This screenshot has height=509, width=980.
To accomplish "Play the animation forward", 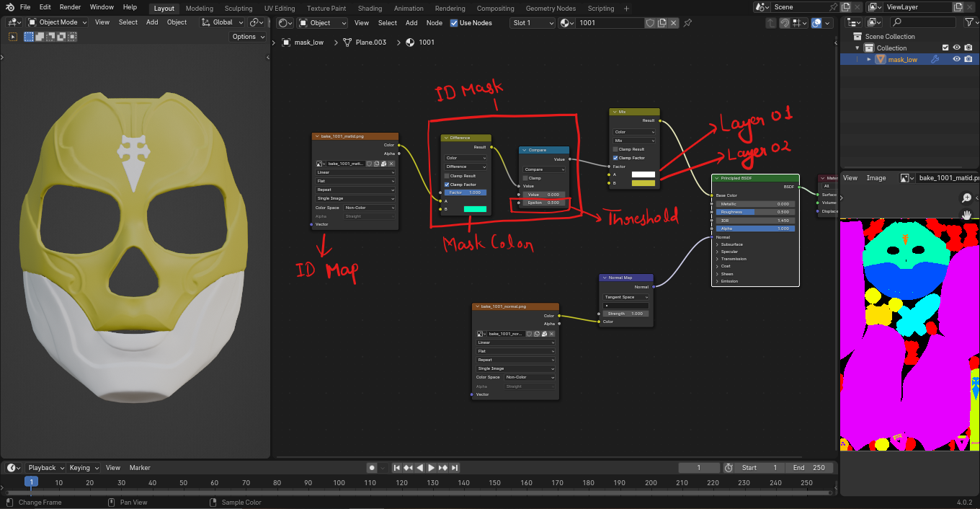I will (x=432, y=468).
